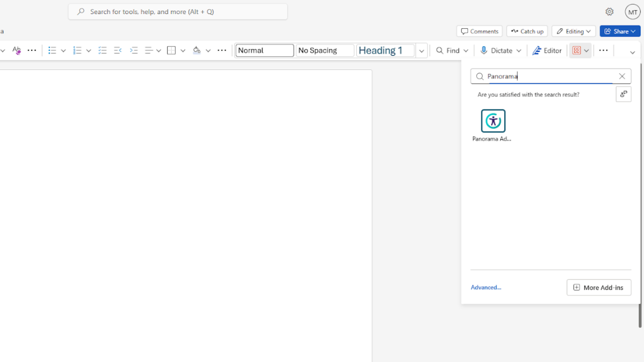Apply numbered list formatting
This screenshot has height=362, width=644.
pos(77,50)
